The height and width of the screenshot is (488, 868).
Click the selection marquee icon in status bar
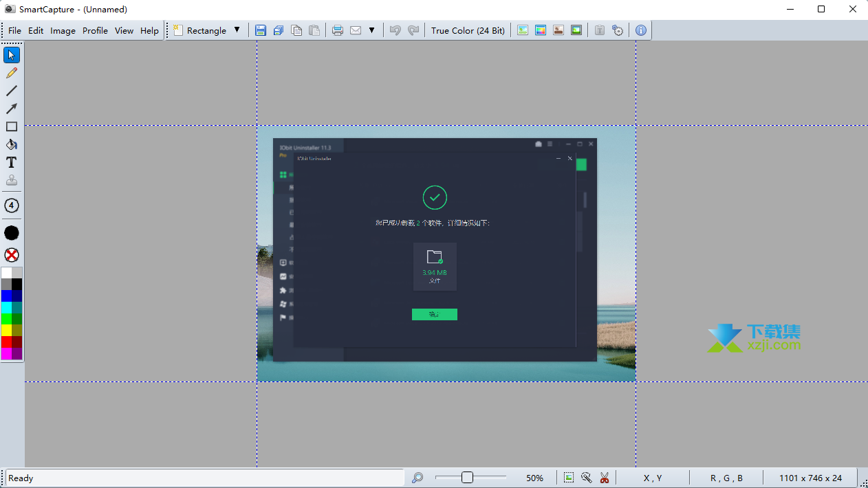click(569, 478)
